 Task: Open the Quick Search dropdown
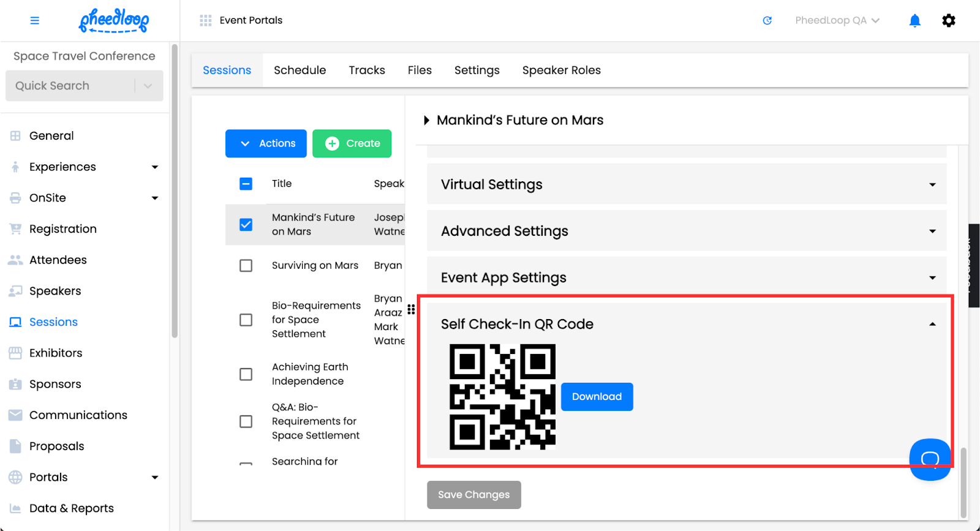coord(148,86)
